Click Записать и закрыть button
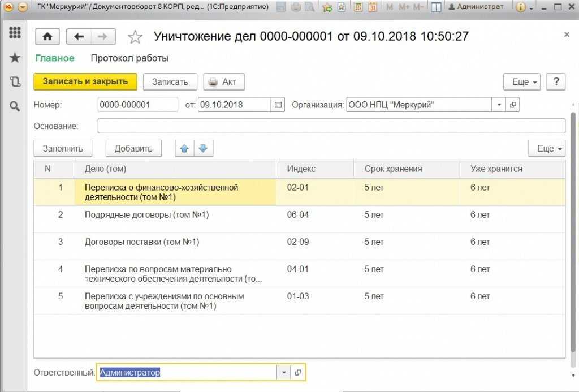Image resolution: width=579 pixels, height=392 pixels. click(85, 82)
